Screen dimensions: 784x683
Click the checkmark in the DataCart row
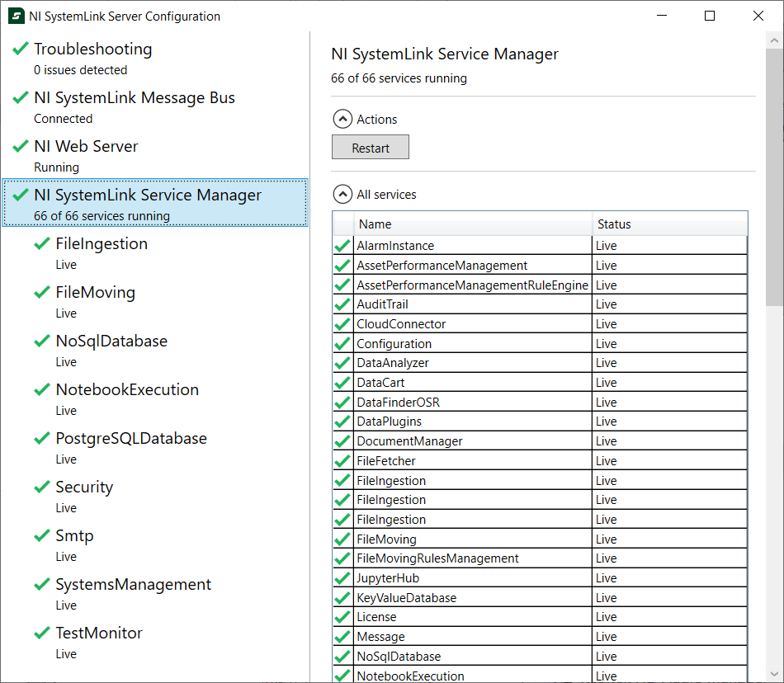[x=342, y=383]
